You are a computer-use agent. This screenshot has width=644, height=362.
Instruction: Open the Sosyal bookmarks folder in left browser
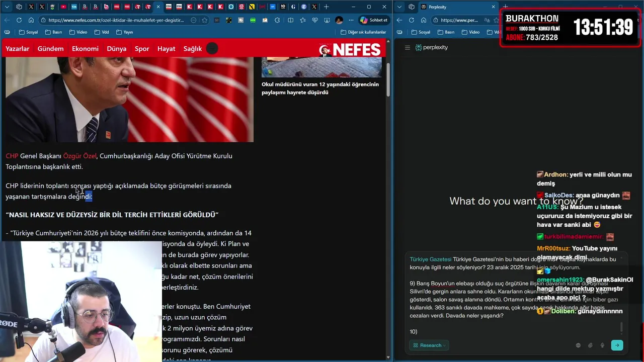[x=28, y=32]
